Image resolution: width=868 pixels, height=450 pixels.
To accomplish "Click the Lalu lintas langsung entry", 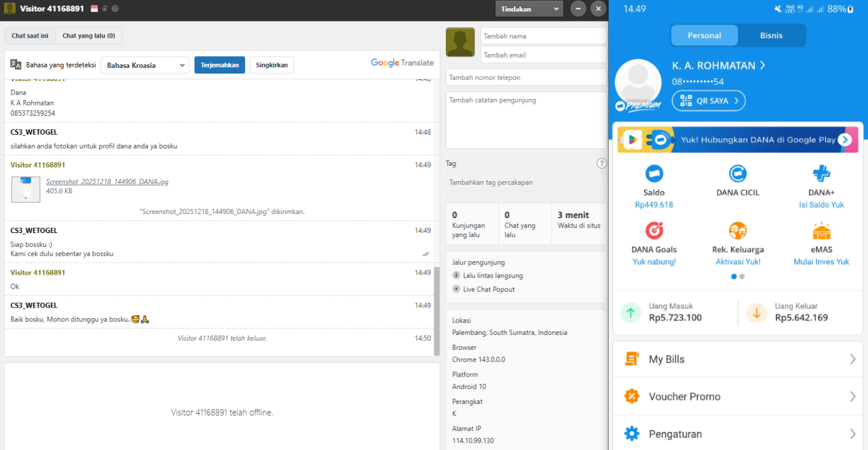I will (493, 275).
